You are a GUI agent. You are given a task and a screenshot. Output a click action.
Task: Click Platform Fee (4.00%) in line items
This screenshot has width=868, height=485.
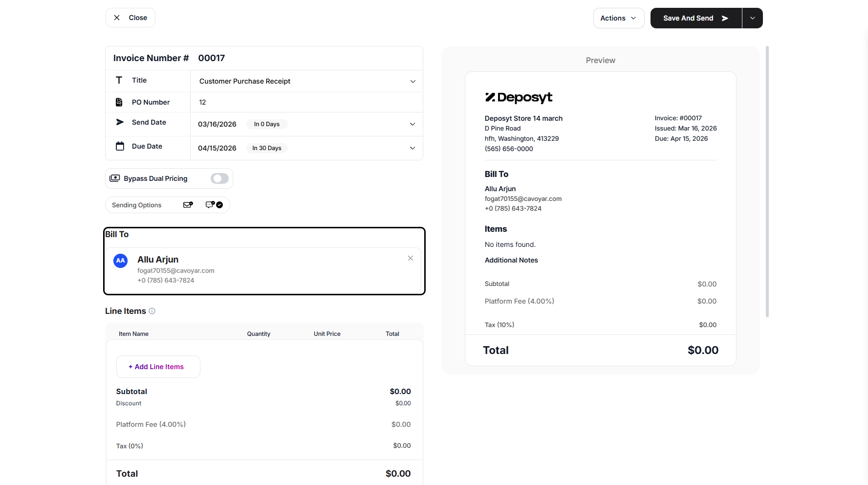[x=151, y=424]
